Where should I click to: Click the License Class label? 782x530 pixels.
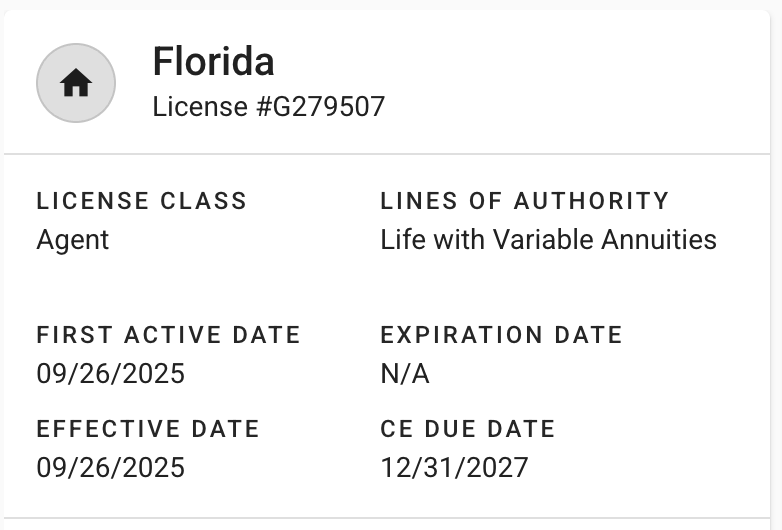point(141,200)
